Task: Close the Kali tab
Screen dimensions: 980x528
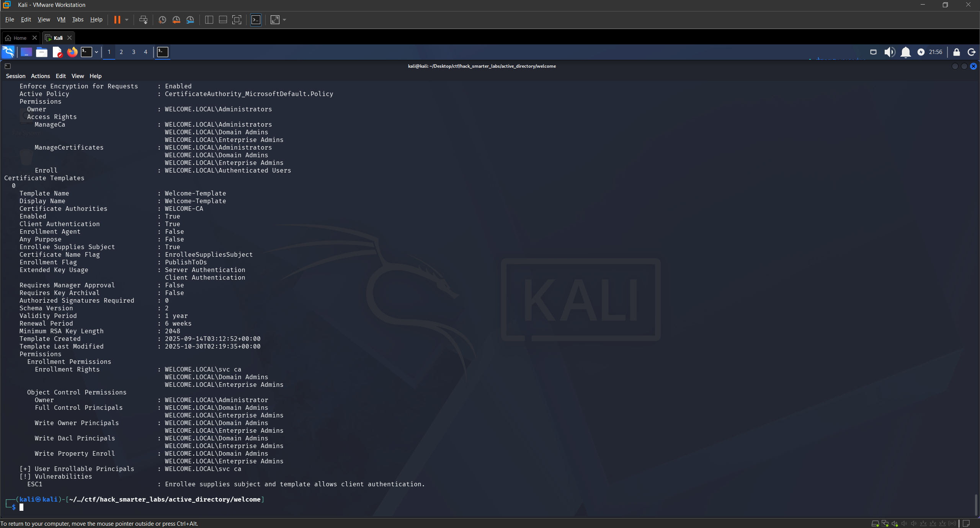Action: (69, 37)
